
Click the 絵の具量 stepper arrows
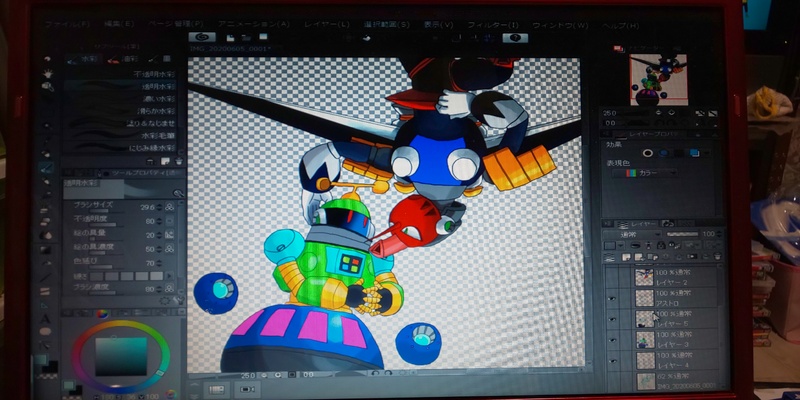159,235
